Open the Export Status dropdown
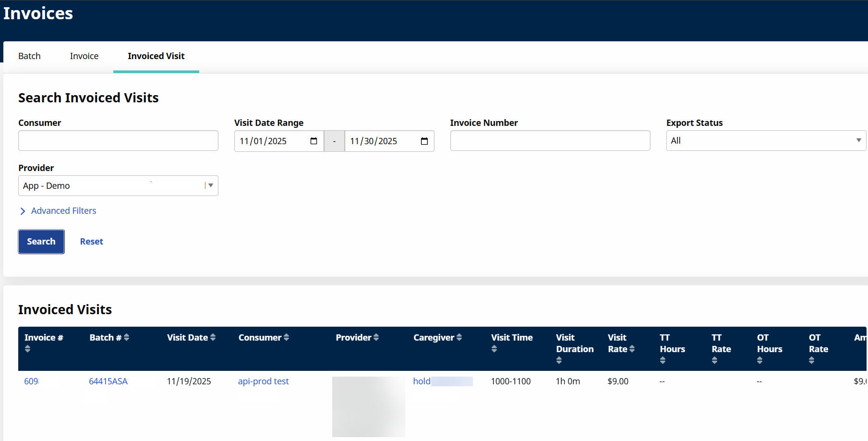 coord(859,140)
